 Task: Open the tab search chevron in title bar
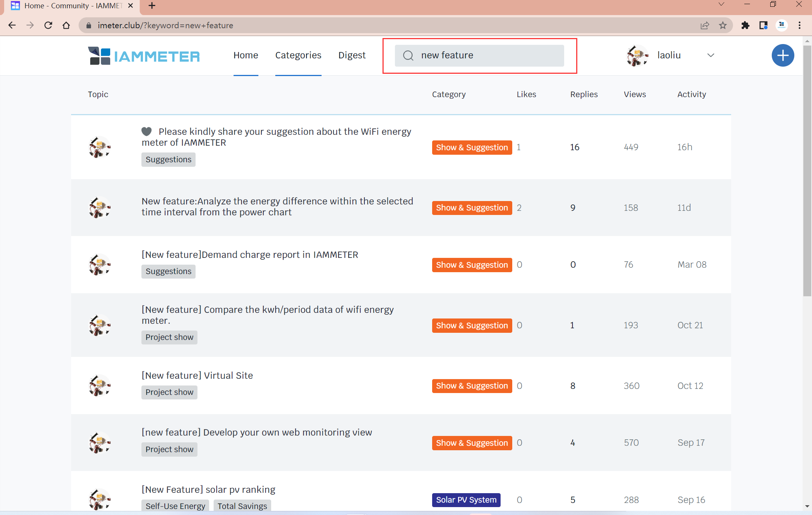[721, 5]
